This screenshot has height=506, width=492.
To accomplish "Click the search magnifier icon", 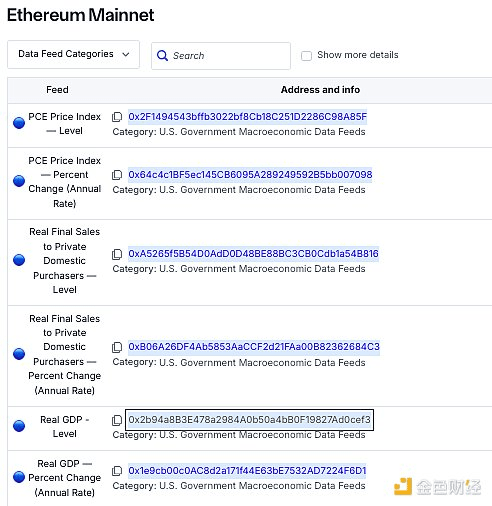I will pyautogui.click(x=162, y=56).
